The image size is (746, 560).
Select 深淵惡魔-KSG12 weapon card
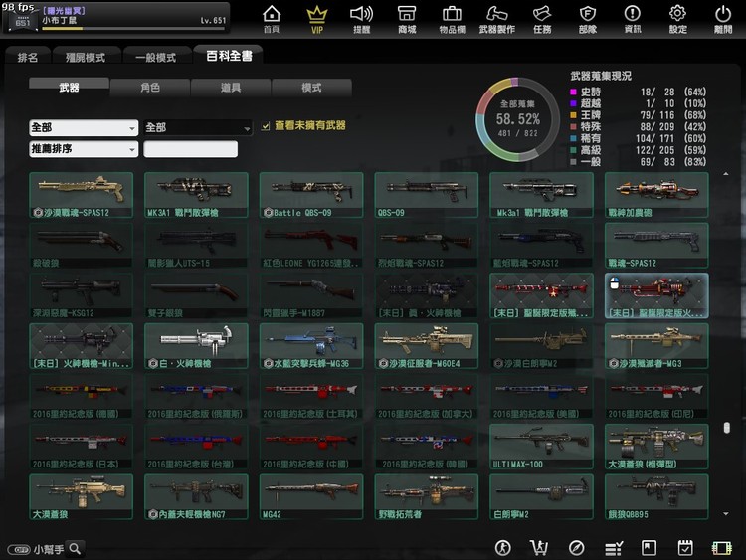pos(81,295)
